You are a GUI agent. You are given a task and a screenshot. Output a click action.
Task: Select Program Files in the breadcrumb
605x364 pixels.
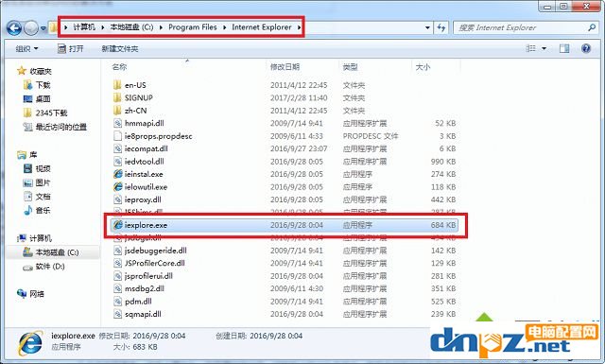click(x=193, y=27)
